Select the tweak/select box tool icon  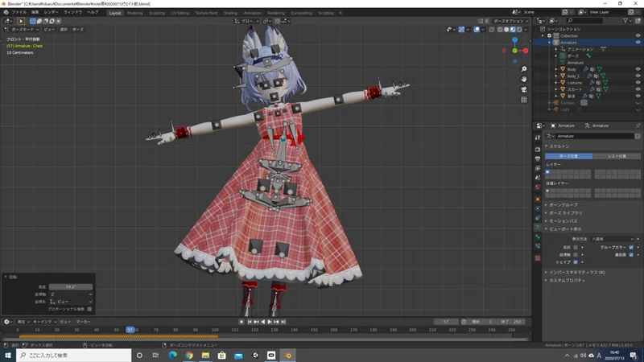pos(21,21)
